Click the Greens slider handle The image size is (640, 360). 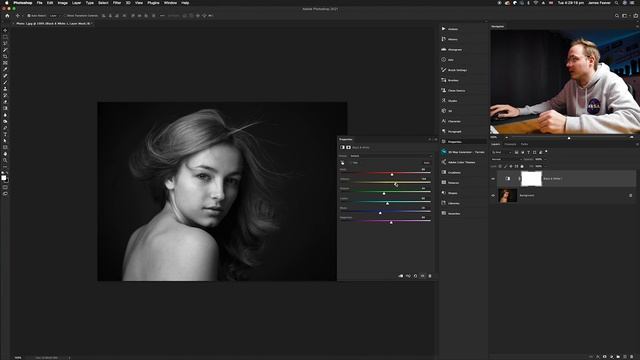384,194
